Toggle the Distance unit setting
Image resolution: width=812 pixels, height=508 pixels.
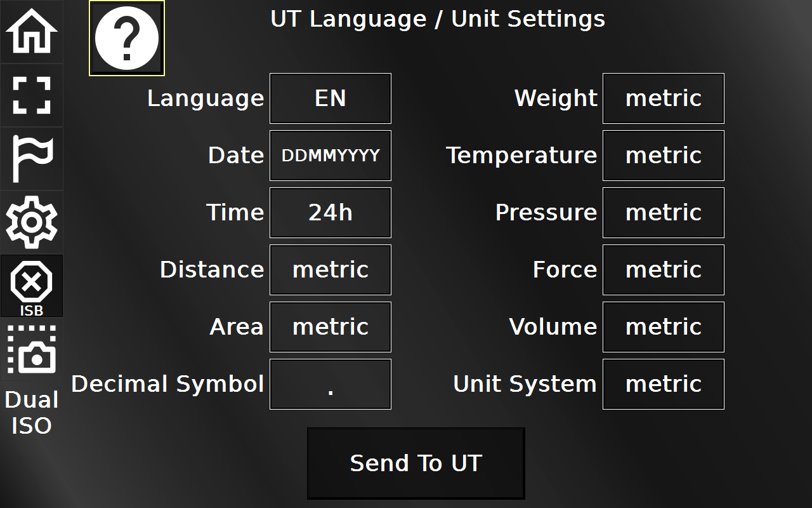330,269
